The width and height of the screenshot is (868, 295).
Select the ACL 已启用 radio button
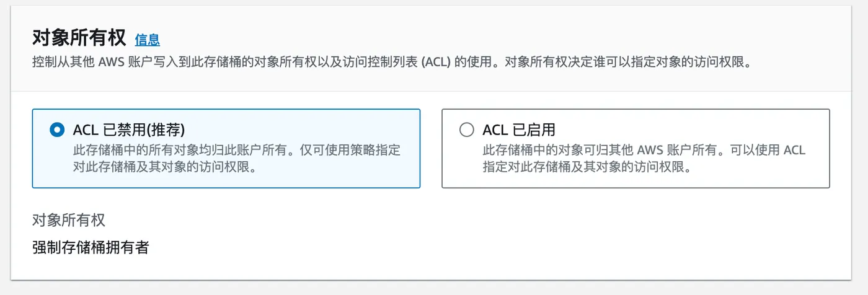click(x=466, y=130)
